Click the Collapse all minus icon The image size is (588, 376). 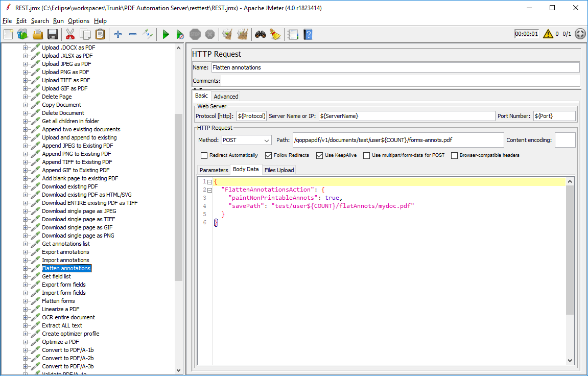point(133,35)
